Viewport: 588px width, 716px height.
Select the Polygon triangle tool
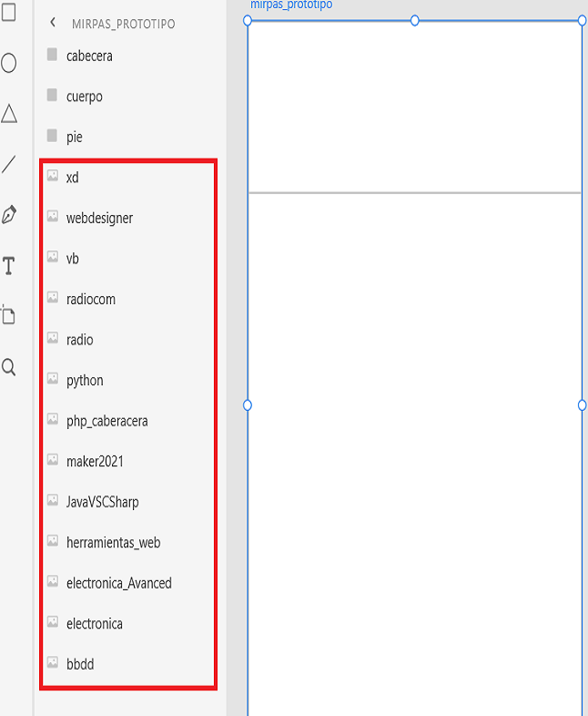pos(8,113)
